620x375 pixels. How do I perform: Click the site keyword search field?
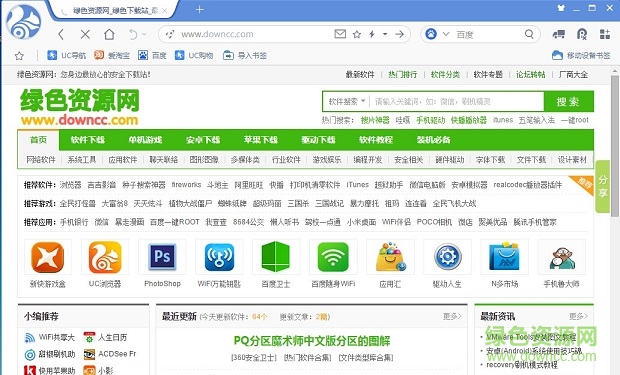[x=457, y=102]
